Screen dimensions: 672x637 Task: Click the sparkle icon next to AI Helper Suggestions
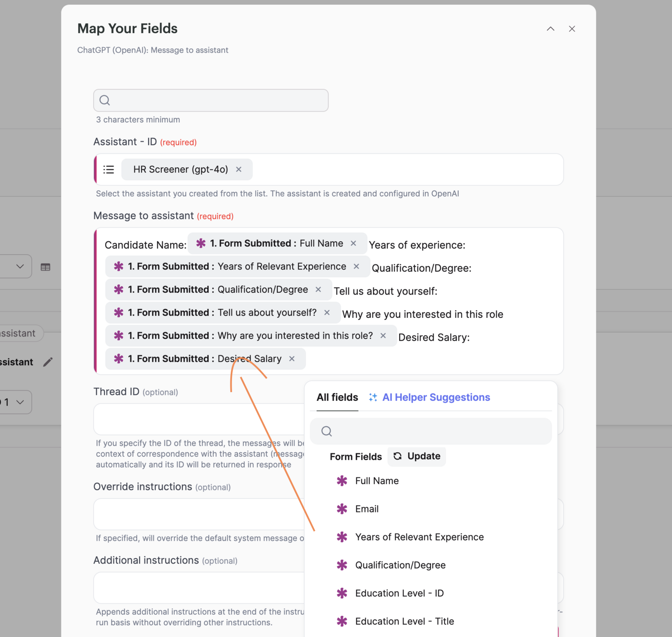tap(373, 397)
